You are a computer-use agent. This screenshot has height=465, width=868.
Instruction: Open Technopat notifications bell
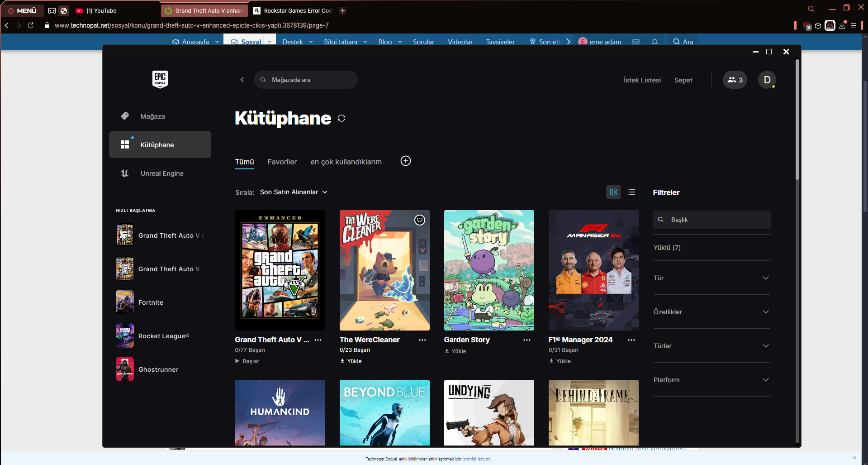click(655, 42)
